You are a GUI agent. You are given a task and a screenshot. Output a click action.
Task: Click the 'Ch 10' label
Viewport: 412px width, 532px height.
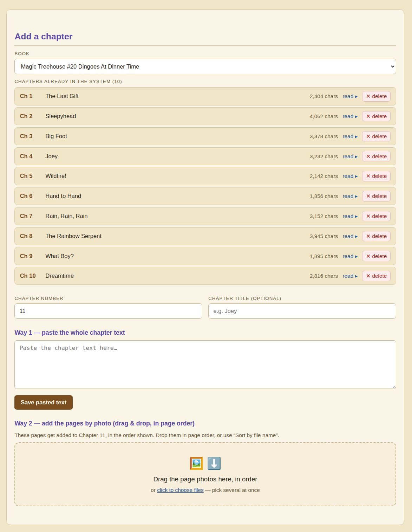(x=28, y=276)
